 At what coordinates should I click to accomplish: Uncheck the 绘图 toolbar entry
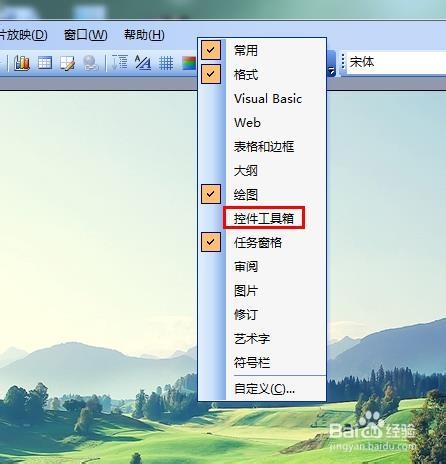click(262, 194)
